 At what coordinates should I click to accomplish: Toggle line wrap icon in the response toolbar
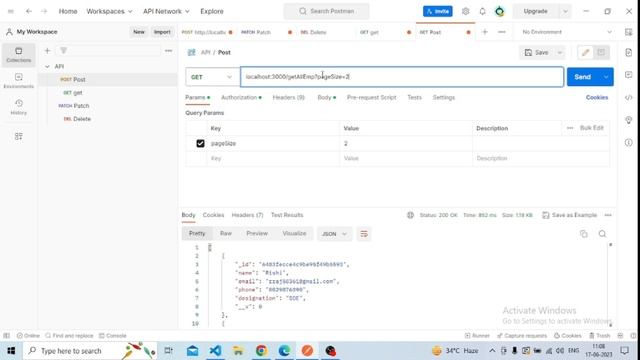pos(364,234)
